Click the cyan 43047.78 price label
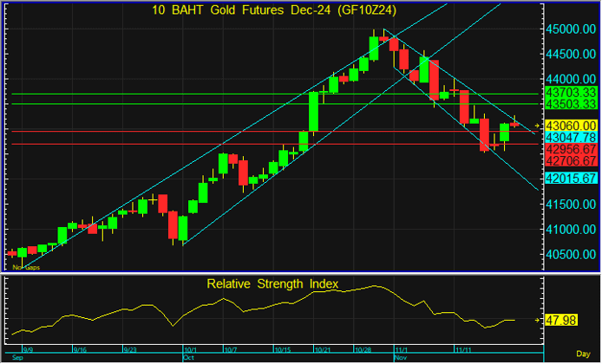Image resolution: width=602 pixels, height=364 pixels. [x=570, y=137]
